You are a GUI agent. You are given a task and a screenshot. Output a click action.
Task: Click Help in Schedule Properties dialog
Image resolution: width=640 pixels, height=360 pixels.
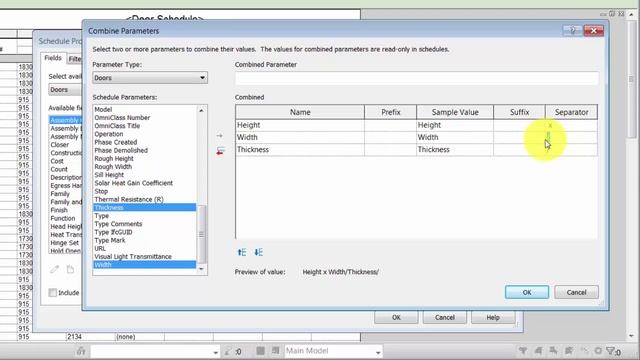click(x=493, y=317)
